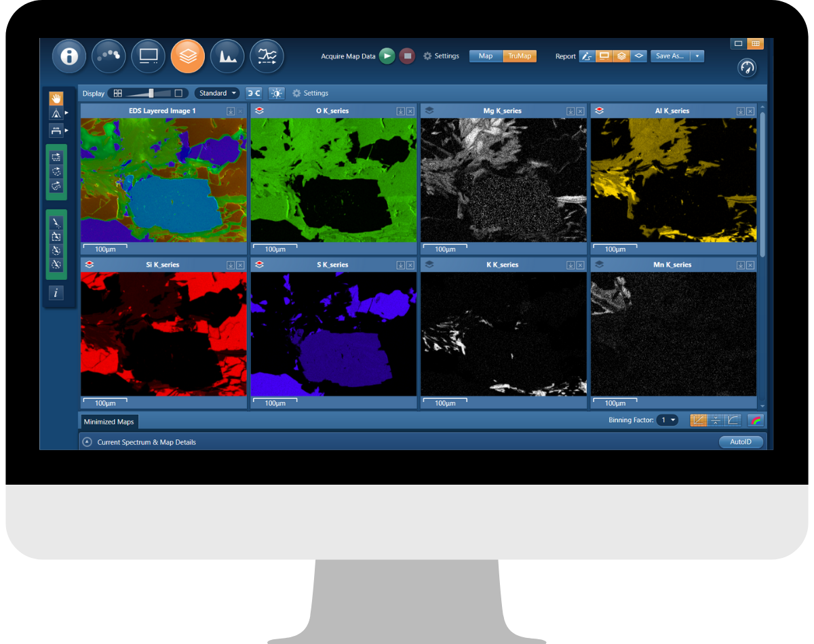Open the spectrum workflow step in top navigation

(x=227, y=56)
